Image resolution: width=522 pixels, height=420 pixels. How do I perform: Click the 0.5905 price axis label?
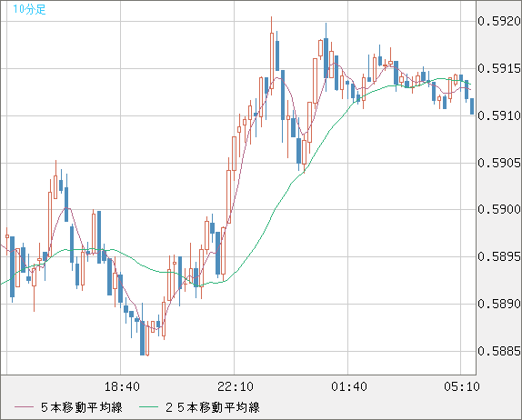[499, 163]
